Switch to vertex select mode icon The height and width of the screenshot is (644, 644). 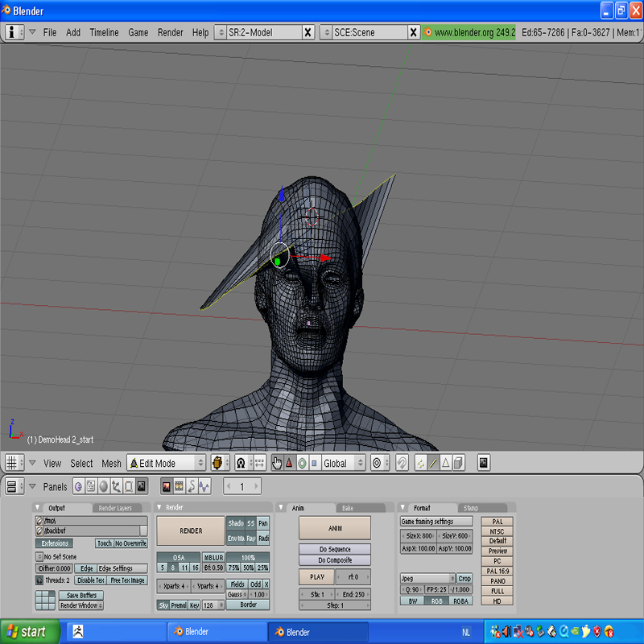420,463
